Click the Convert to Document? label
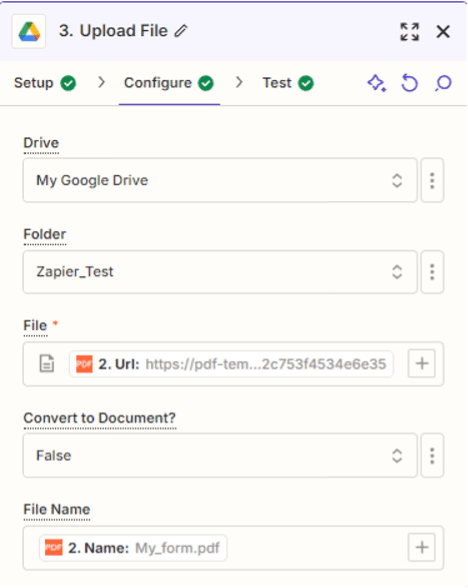This screenshot has width=468, height=588. pos(100,418)
